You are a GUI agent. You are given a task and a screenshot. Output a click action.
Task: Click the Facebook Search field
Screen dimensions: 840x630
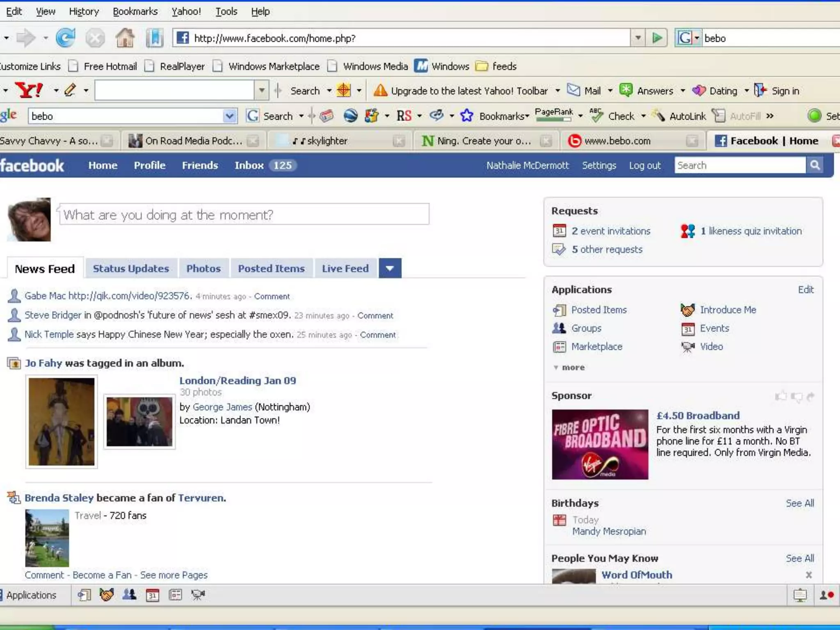[740, 165]
